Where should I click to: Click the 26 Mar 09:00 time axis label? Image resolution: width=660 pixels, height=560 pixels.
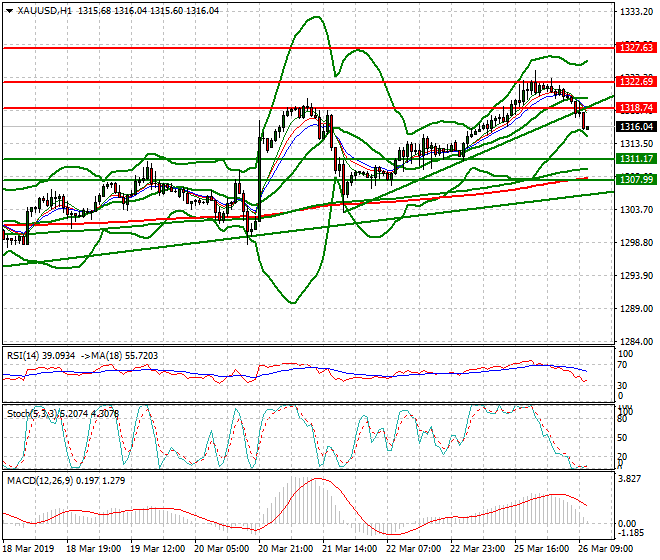point(605,549)
